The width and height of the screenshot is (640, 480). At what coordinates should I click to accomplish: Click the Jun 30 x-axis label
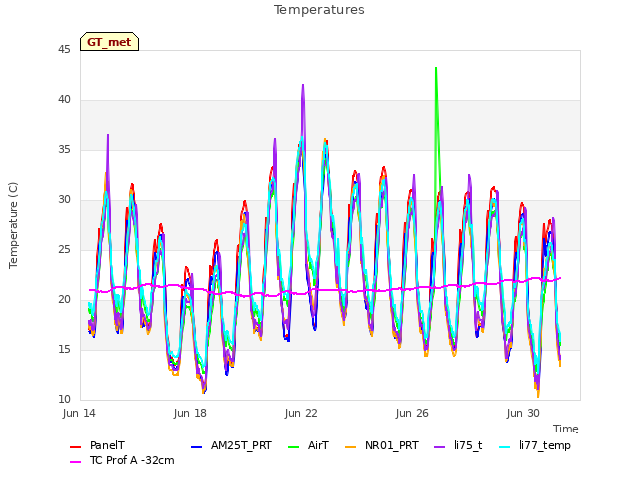(523, 413)
